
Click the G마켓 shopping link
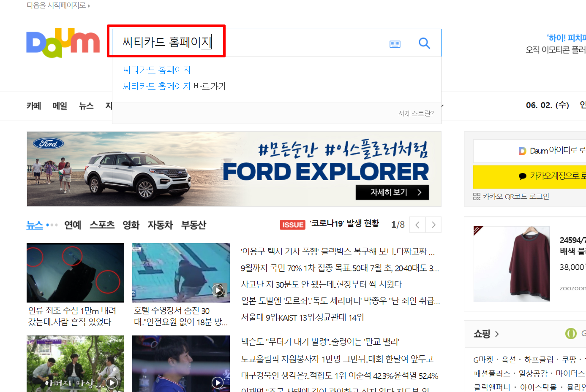pyautogui.click(x=483, y=360)
